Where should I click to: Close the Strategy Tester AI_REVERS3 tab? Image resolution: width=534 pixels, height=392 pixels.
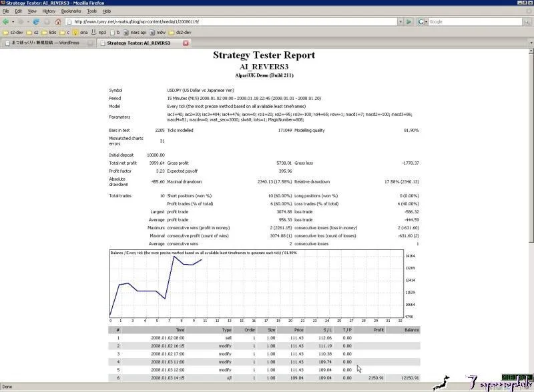pos(186,43)
